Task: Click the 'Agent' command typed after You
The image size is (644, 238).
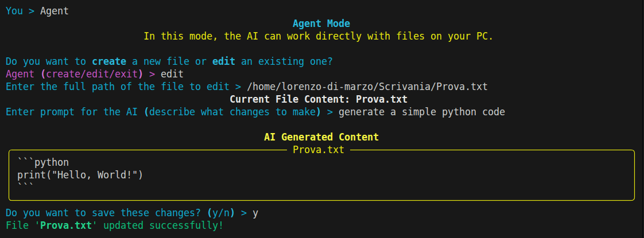Action: 55,11
